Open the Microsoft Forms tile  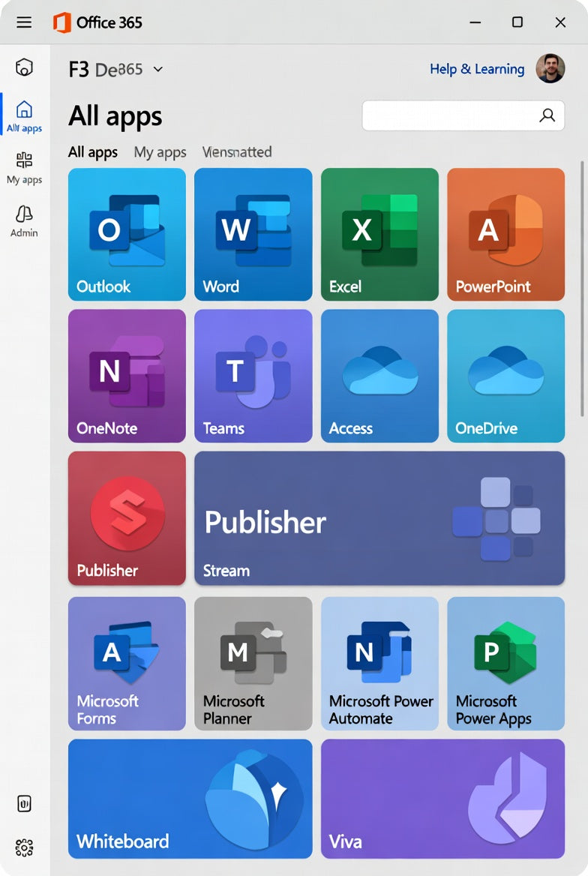tap(127, 664)
